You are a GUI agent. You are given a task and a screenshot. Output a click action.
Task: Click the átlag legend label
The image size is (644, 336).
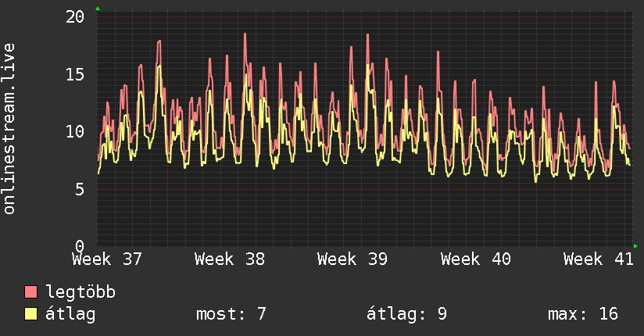(70, 314)
